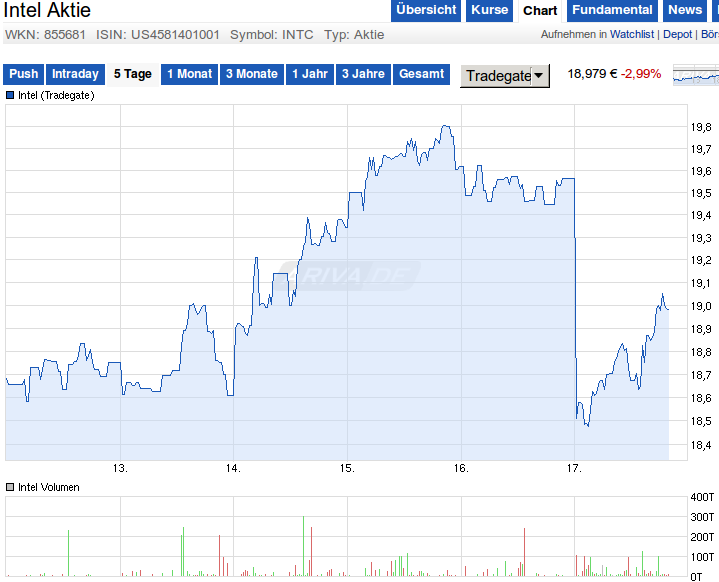This screenshot has height=582, width=719.
Task: Click the 16. date axis label
Action: 461,468
